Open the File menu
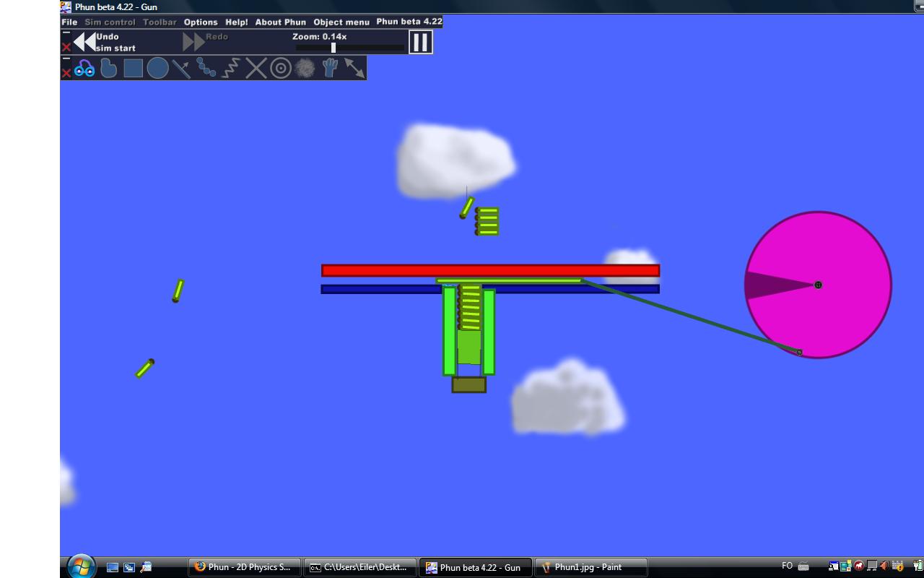 [x=69, y=22]
